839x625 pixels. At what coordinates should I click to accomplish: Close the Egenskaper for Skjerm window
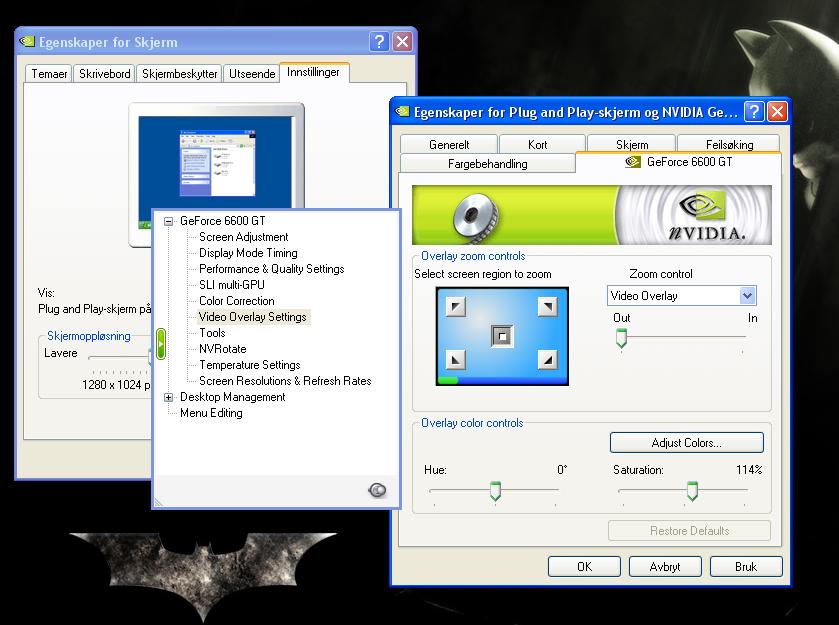point(402,42)
